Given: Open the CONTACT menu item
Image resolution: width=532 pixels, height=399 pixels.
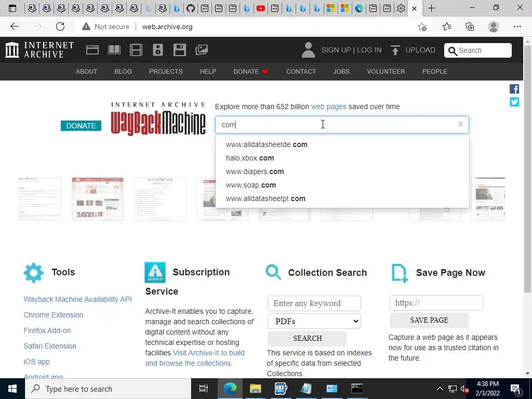Looking at the screenshot, I should [x=301, y=72].
